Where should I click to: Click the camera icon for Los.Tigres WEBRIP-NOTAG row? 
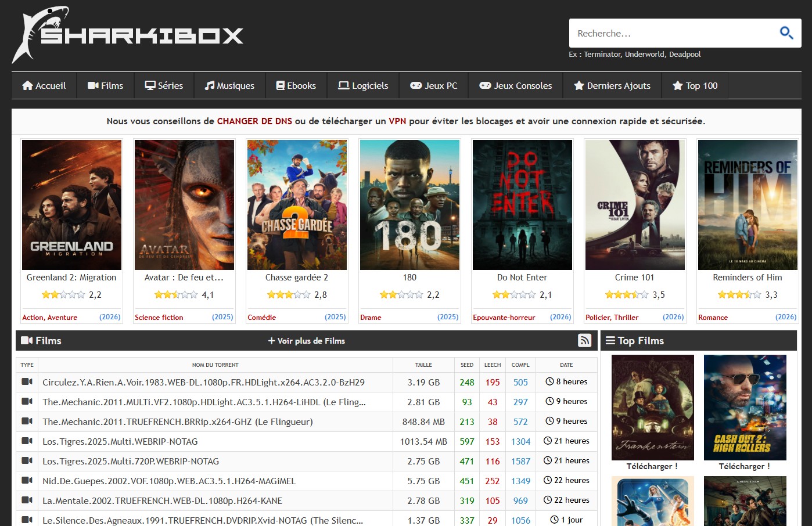[27, 441]
